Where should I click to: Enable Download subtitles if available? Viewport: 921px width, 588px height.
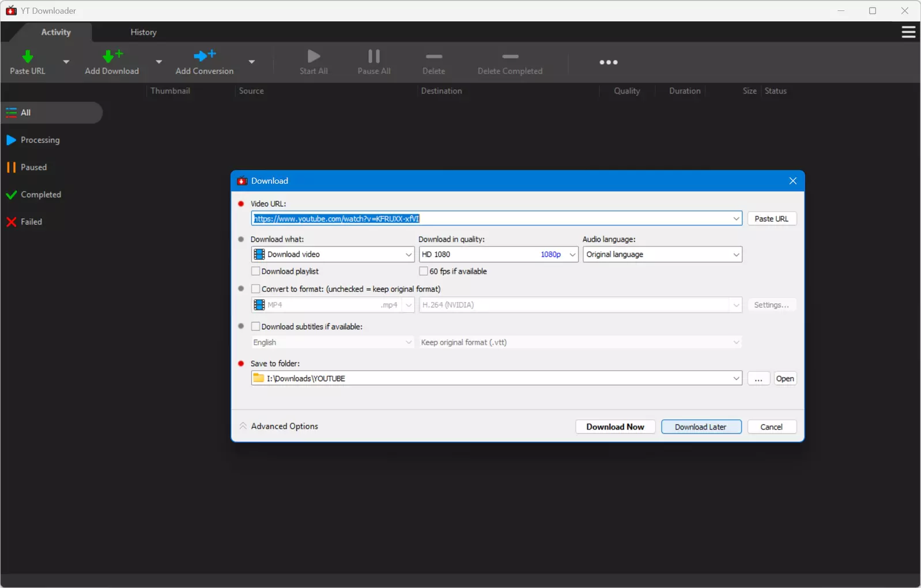255,327
